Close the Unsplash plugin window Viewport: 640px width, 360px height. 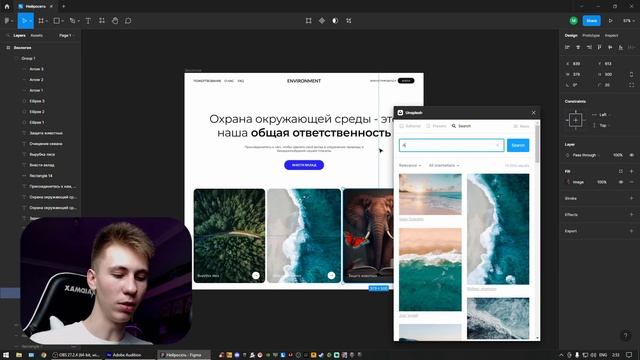click(x=533, y=113)
